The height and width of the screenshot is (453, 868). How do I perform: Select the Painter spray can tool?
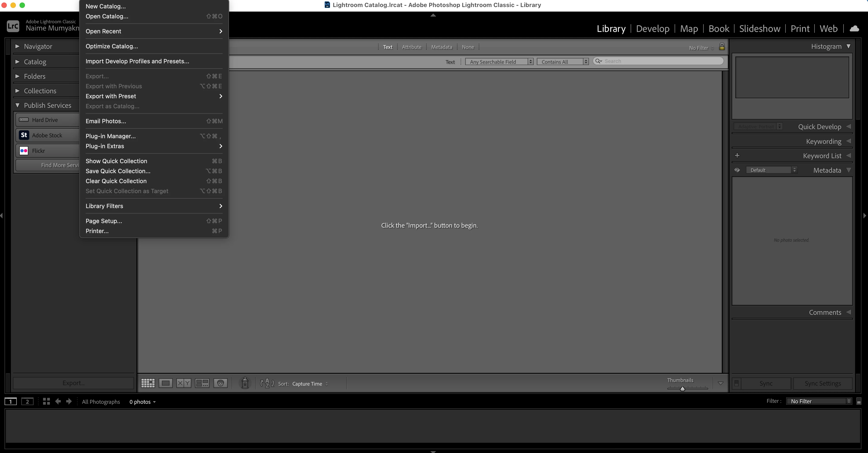click(245, 383)
